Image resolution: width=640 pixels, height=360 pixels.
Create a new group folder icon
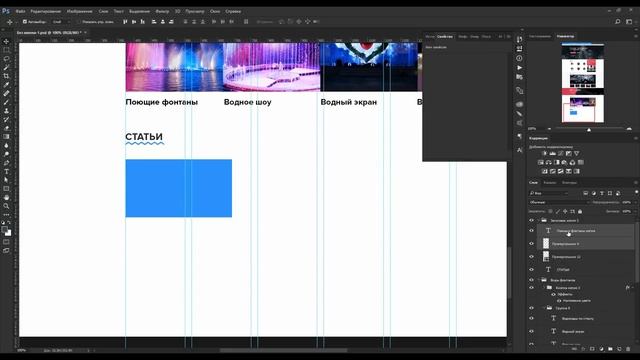click(610, 349)
